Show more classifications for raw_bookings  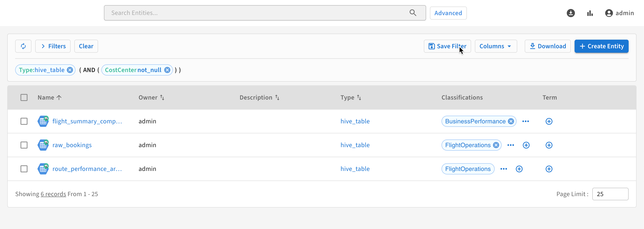(x=510, y=145)
